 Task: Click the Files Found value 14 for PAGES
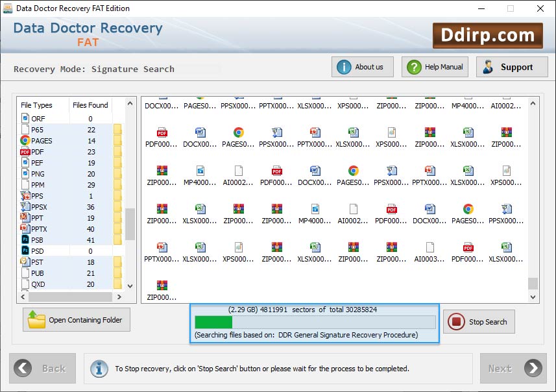91,141
